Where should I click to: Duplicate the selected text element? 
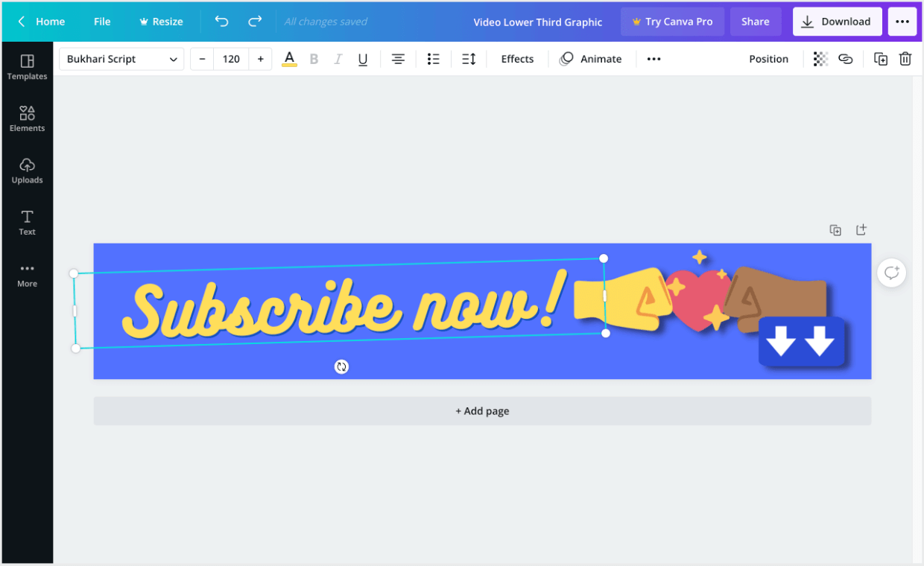click(x=881, y=59)
